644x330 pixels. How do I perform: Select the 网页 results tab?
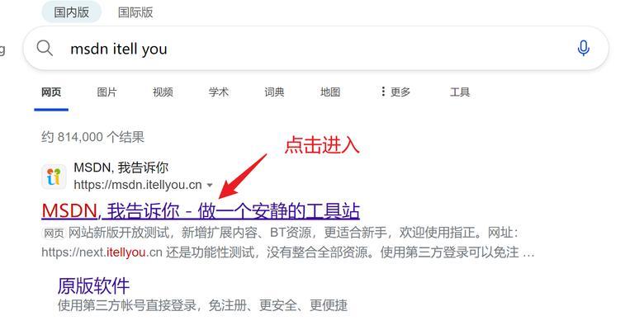pos(51,92)
